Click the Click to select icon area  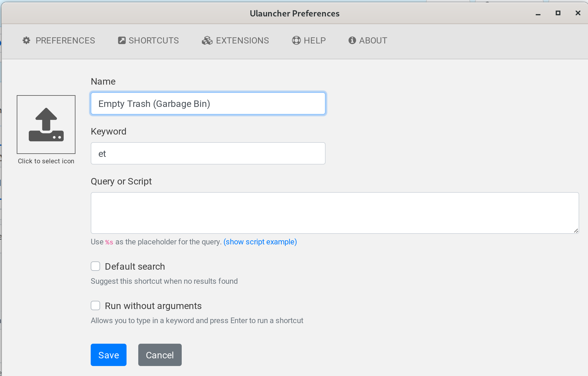46,161
